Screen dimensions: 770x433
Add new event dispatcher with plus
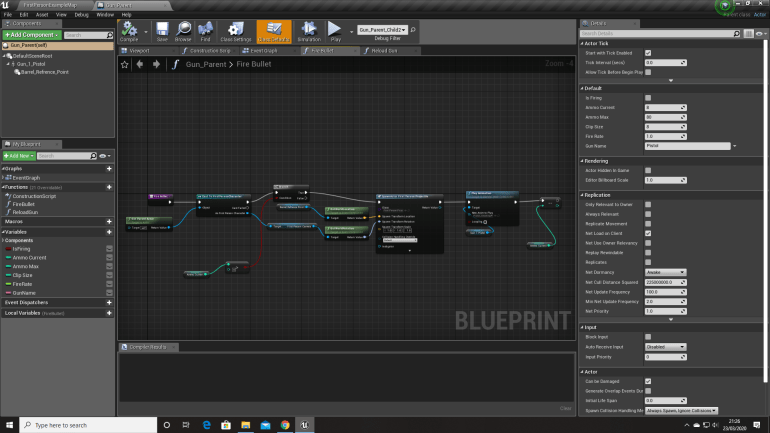[x=109, y=302]
